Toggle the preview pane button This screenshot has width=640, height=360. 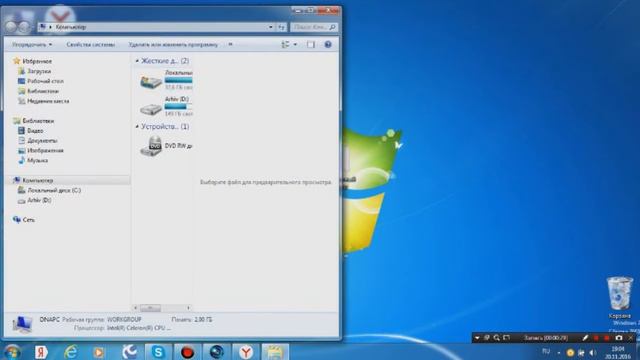311,44
